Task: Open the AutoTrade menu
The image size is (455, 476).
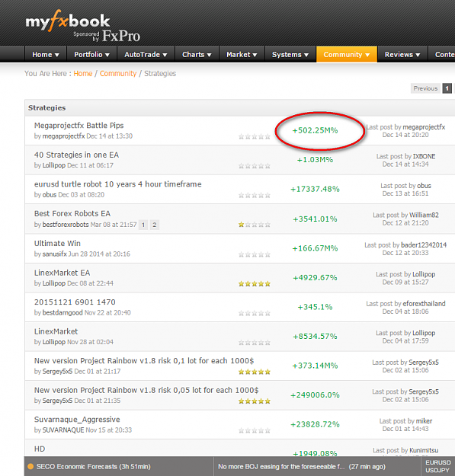Action: (146, 55)
